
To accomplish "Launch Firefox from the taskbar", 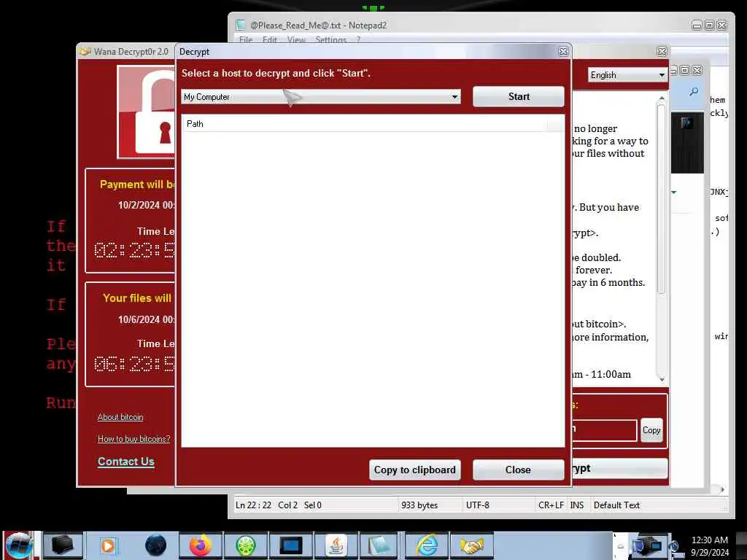I will [x=200, y=545].
